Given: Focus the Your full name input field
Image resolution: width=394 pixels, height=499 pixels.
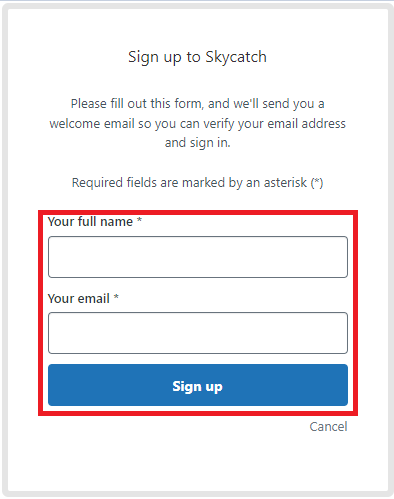Looking at the screenshot, I should pos(198,257).
